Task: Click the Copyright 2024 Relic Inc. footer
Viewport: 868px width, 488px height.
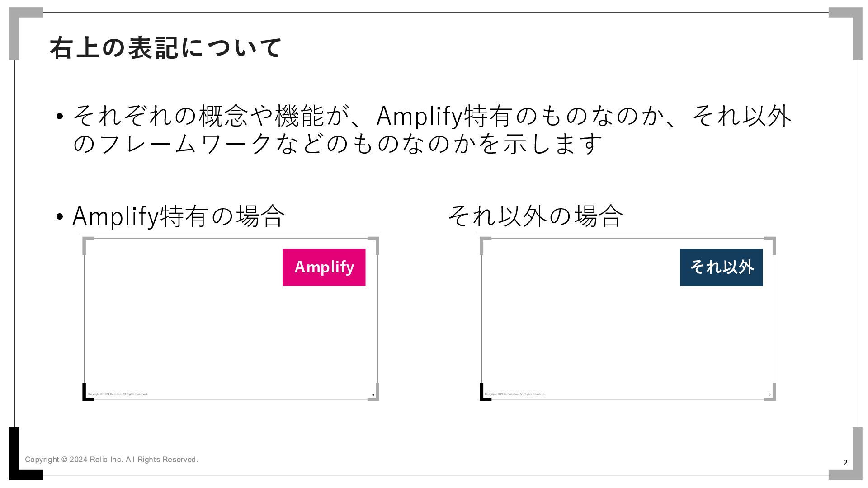Action: tap(111, 460)
